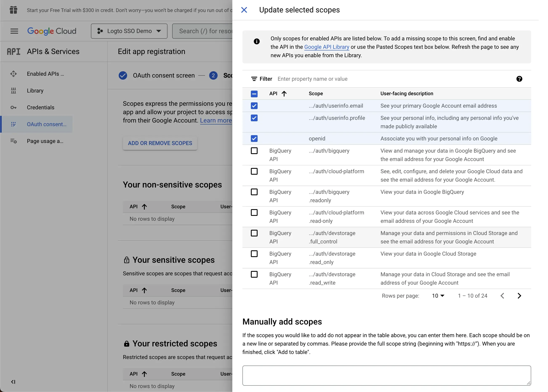Disable the .../auth/userinfo.email scope checkbox
Screen dimensions: 548x392
pyautogui.click(x=254, y=106)
